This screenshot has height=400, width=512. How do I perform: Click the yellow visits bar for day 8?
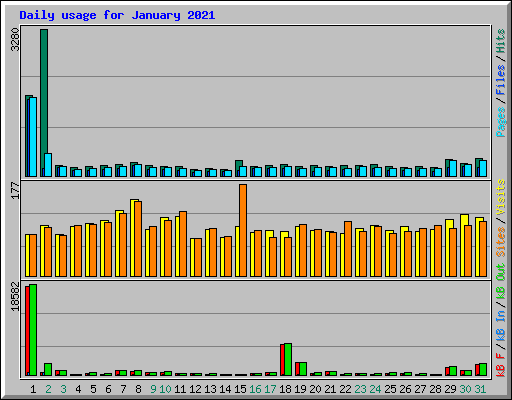[x=133, y=238]
